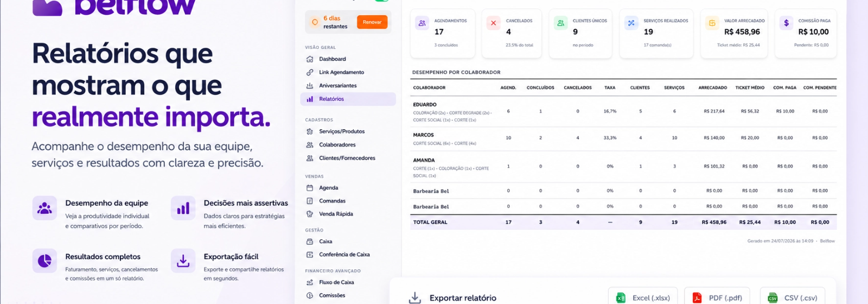This screenshot has width=868, height=304.
Task: Export the report as Excel (.xlsx)
Action: click(x=643, y=296)
